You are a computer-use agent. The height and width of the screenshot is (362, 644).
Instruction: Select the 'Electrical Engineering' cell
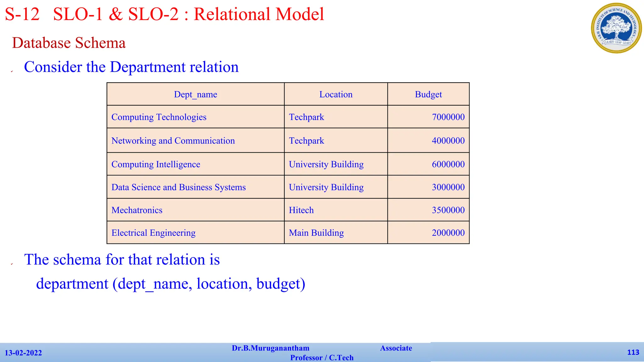point(196,233)
